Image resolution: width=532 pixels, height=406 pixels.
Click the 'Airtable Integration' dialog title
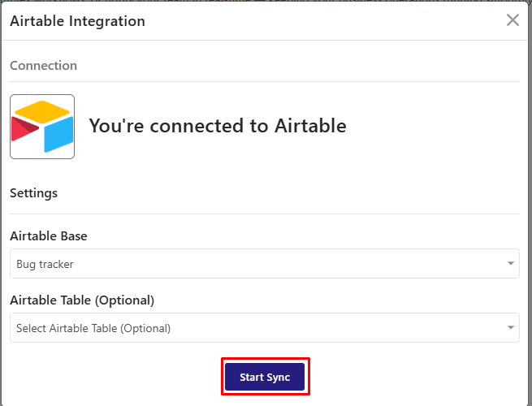77,21
